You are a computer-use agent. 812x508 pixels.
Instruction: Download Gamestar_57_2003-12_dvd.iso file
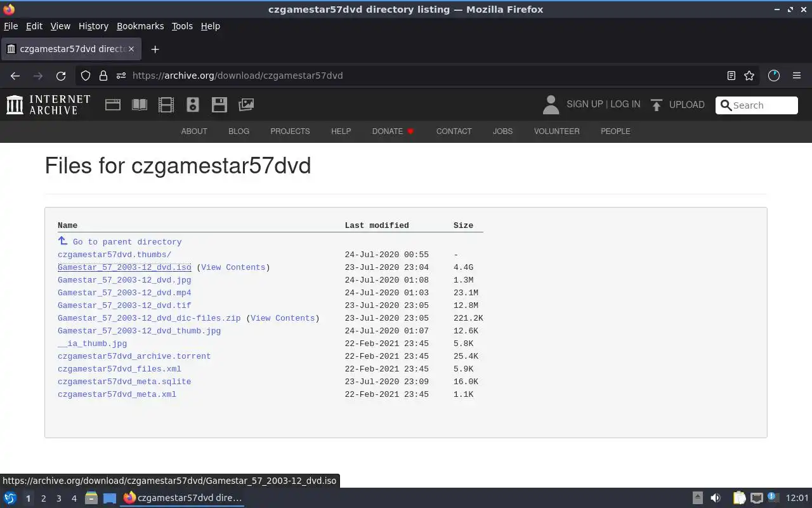(x=124, y=267)
